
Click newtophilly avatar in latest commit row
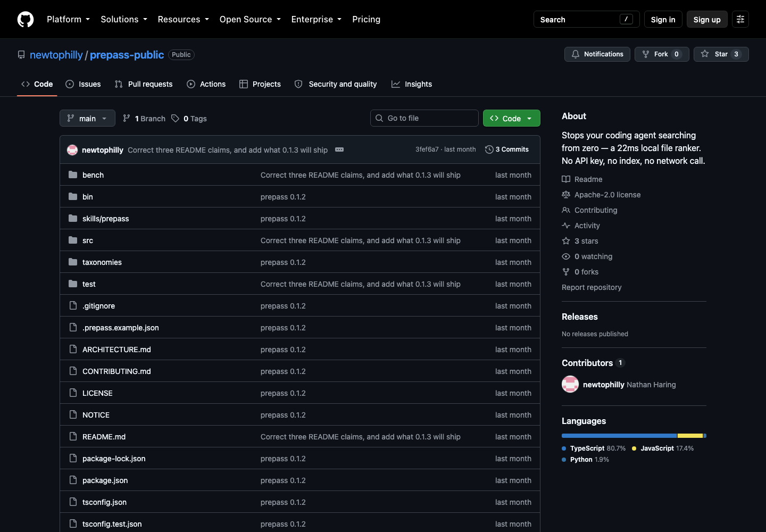(x=72, y=150)
